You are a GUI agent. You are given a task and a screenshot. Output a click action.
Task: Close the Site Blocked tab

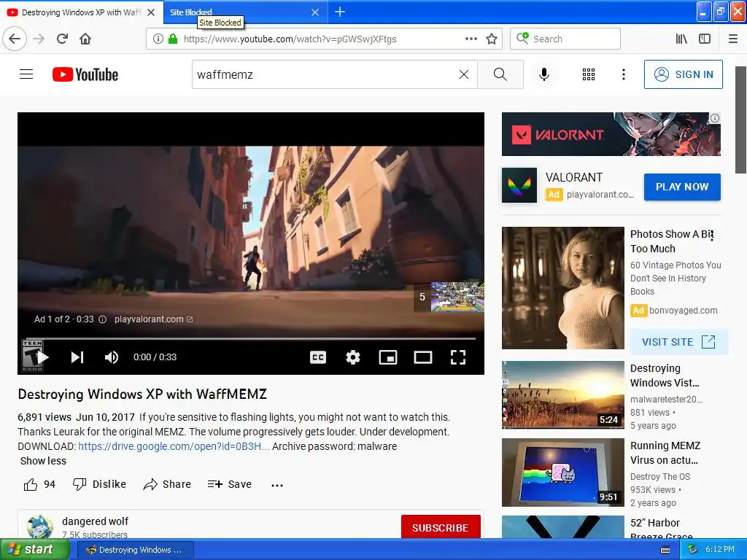[315, 12]
